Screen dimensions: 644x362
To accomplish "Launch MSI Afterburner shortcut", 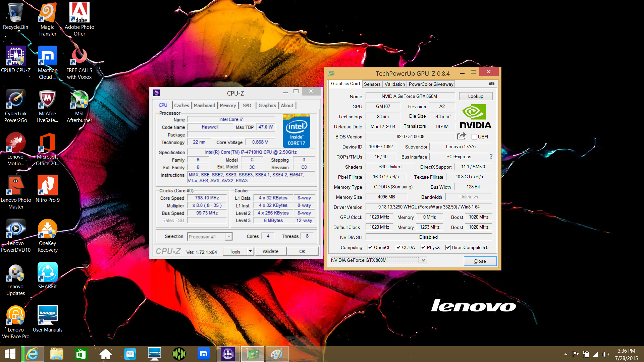I will tap(79, 106).
